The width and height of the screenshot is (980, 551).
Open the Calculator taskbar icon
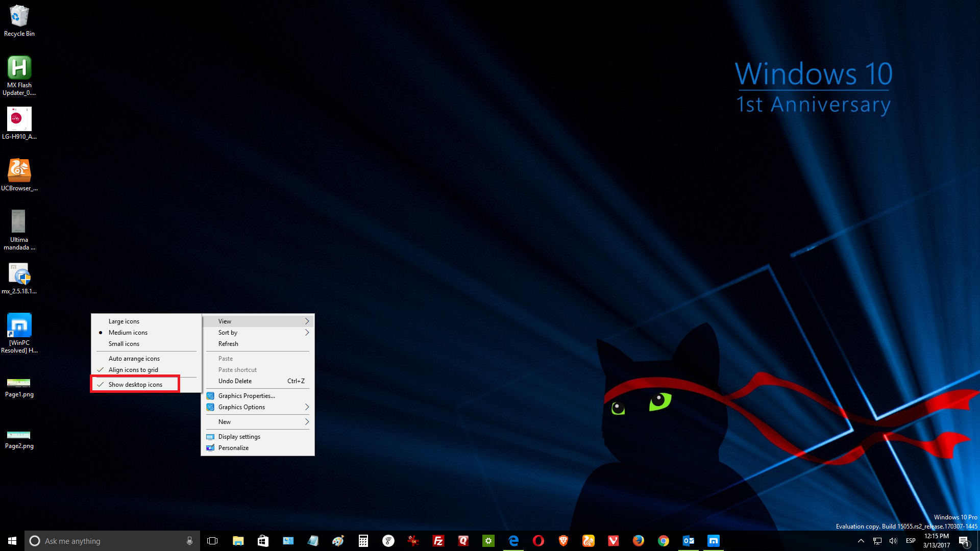coord(363,541)
